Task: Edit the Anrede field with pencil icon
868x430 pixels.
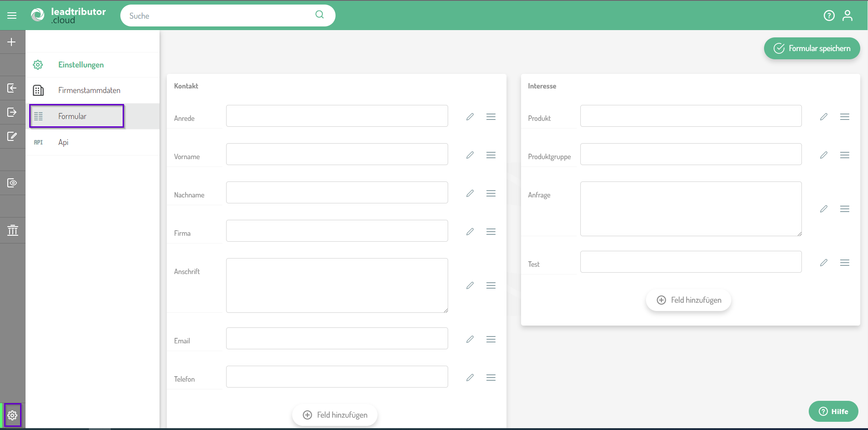Action: coord(470,117)
